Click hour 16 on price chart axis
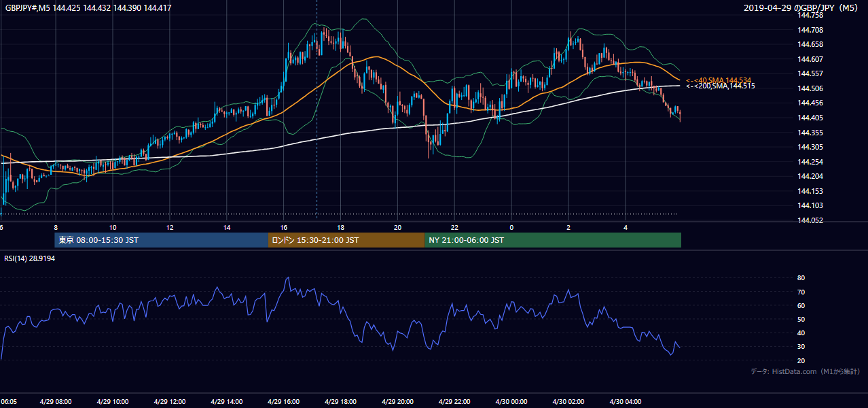Screen dimensions: 868x408 pyautogui.click(x=284, y=227)
